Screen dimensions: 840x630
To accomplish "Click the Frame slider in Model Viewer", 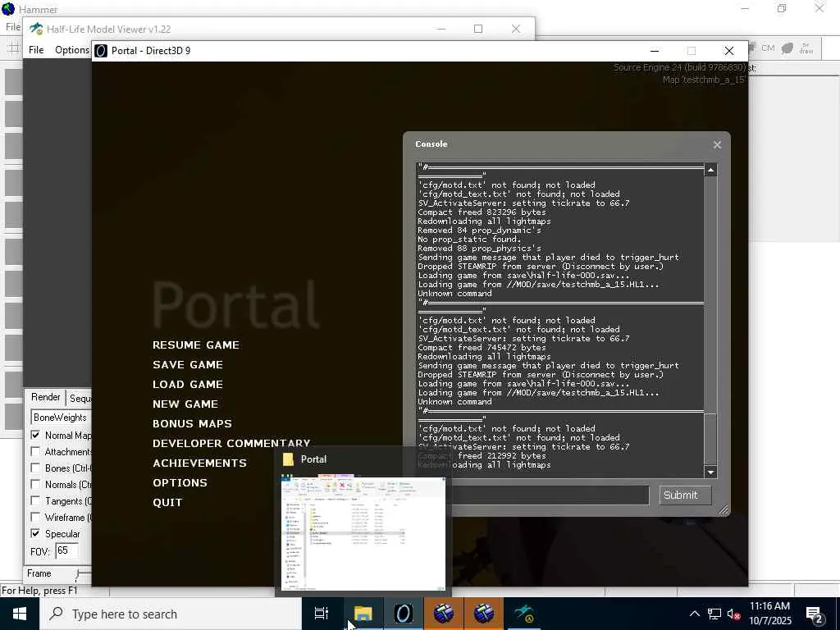I will [x=83, y=573].
